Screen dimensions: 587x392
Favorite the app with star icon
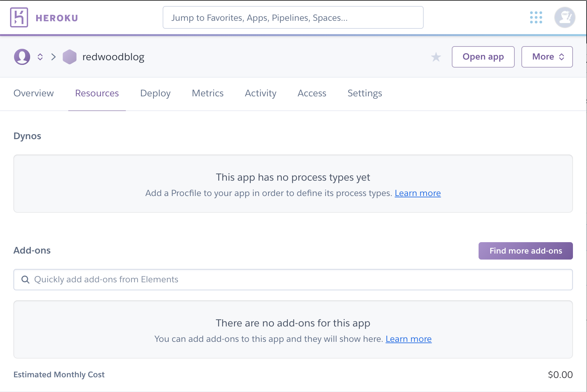[436, 57]
